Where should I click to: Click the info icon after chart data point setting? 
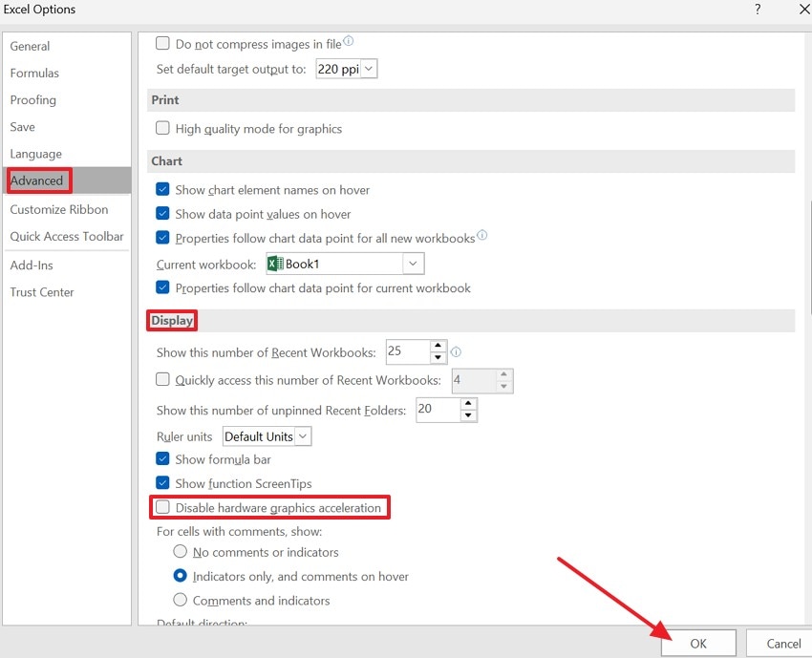click(483, 237)
